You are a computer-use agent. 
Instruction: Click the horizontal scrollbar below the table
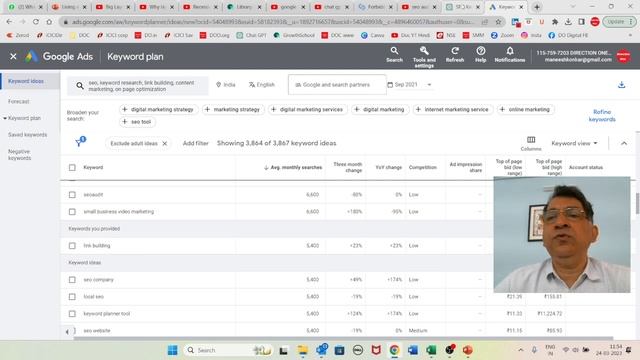click(x=343, y=338)
